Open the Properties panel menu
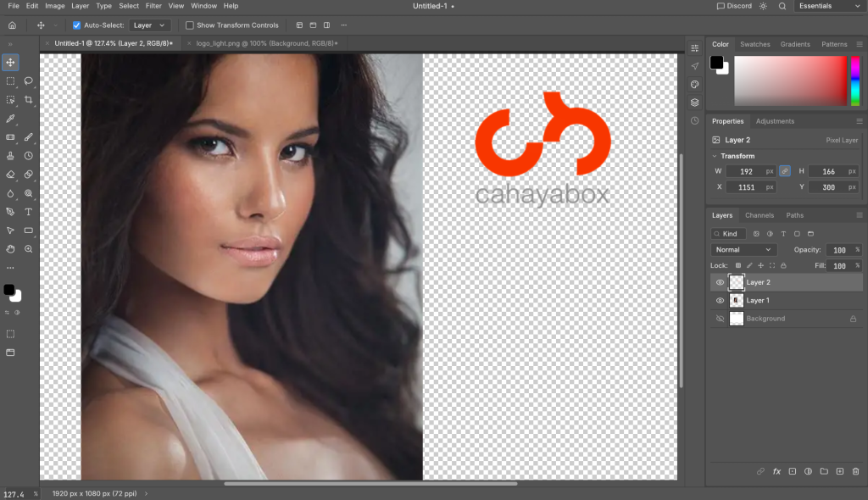 [860, 121]
